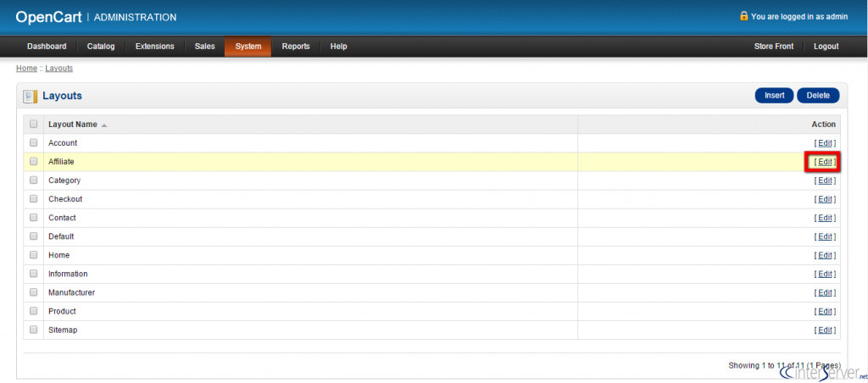Click the 'Account' layout name text

[x=63, y=143]
